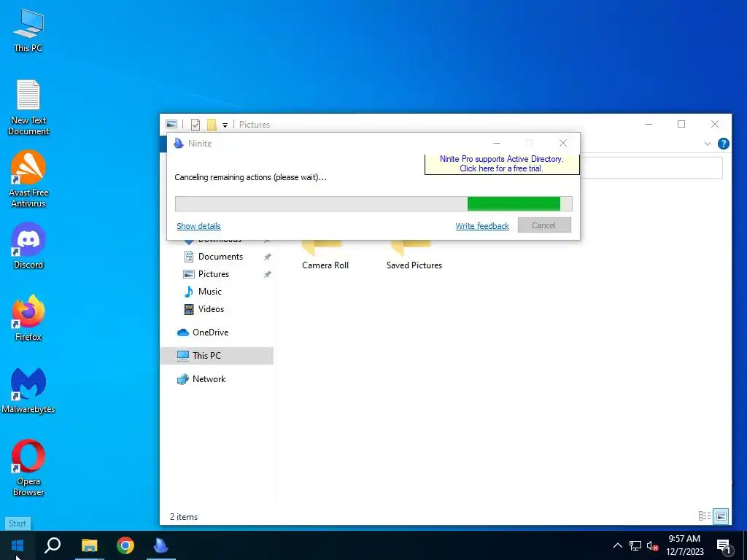Image resolution: width=747 pixels, height=560 pixels.
Task: Select Documents in the navigation pane
Action: point(220,256)
